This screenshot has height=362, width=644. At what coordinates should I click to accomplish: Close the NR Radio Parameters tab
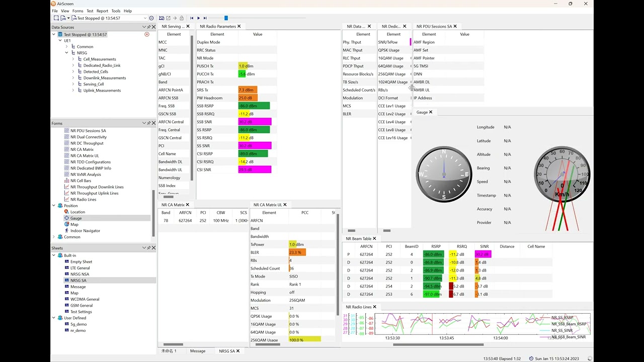click(x=239, y=26)
